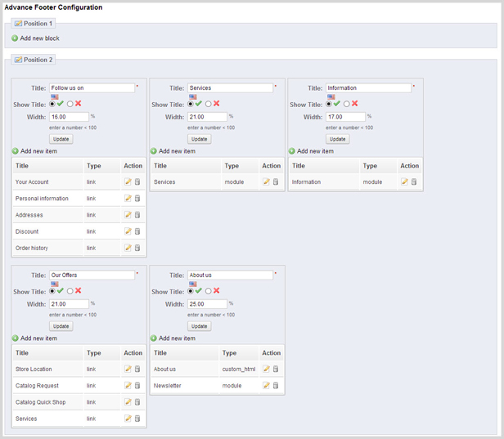Delete the Order history item
The image size is (504, 439).
137,248
